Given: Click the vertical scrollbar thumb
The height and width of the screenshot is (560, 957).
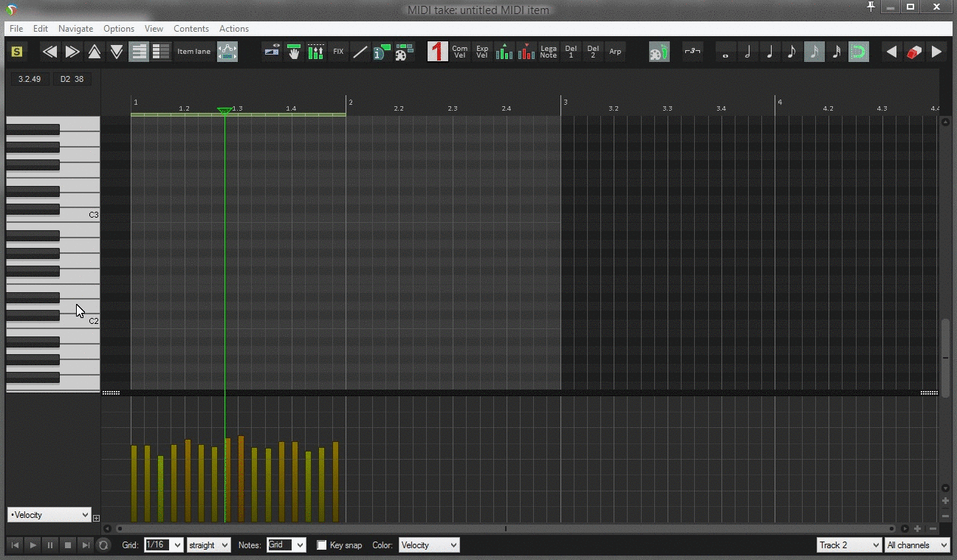Looking at the screenshot, I should click(x=945, y=357).
